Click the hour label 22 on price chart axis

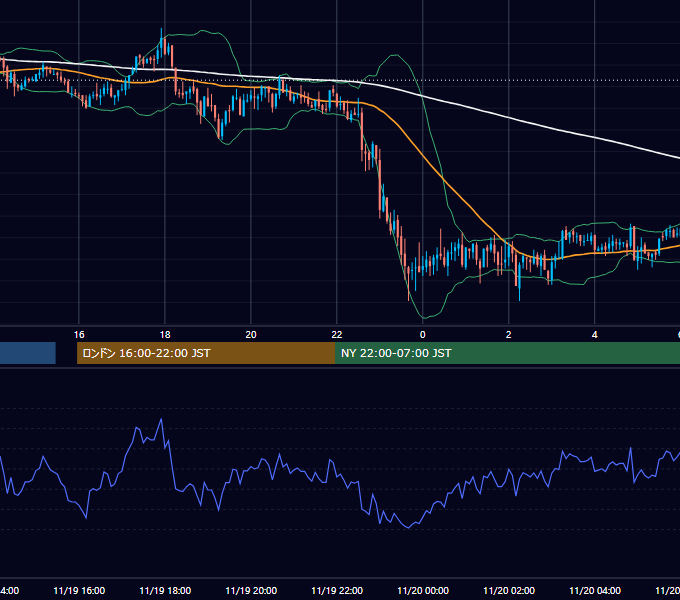tap(337, 335)
